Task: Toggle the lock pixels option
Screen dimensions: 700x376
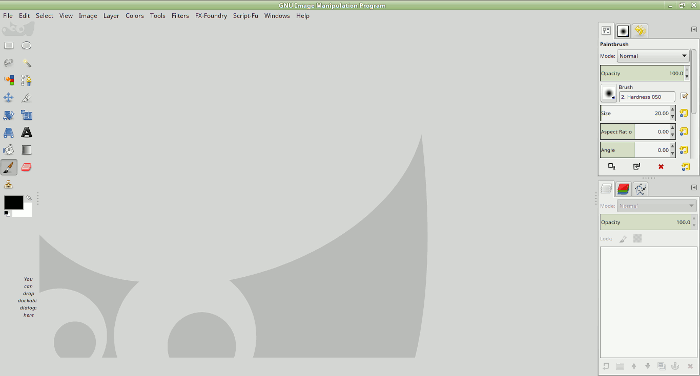Action: pyautogui.click(x=623, y=239)
